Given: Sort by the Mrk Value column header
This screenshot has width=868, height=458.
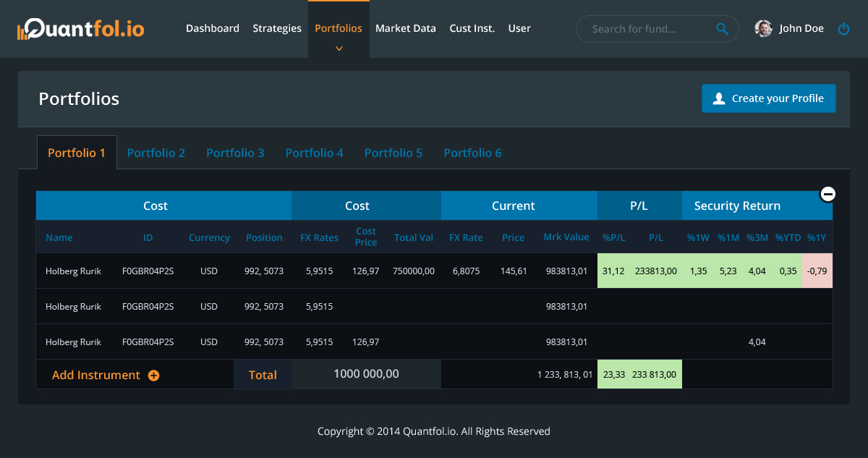Looking at the screenshot, I should pyautogui.click(x=566, y=237).
